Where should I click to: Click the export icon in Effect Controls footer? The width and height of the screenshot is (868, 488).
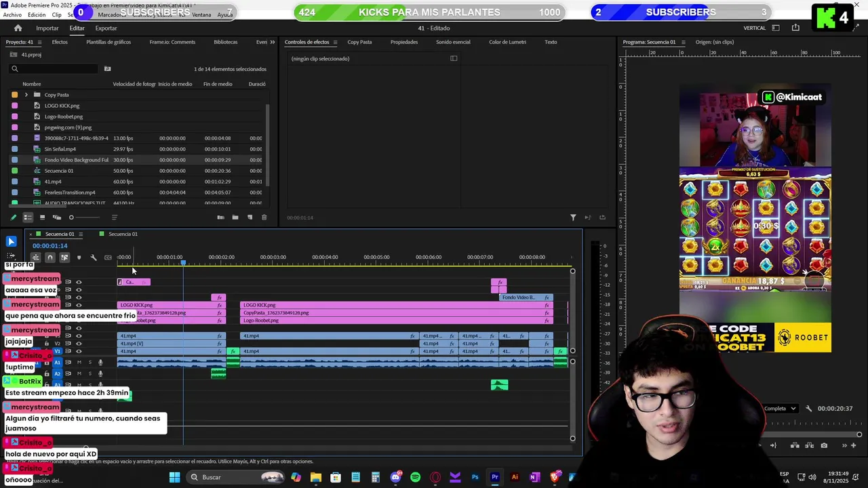602,218
